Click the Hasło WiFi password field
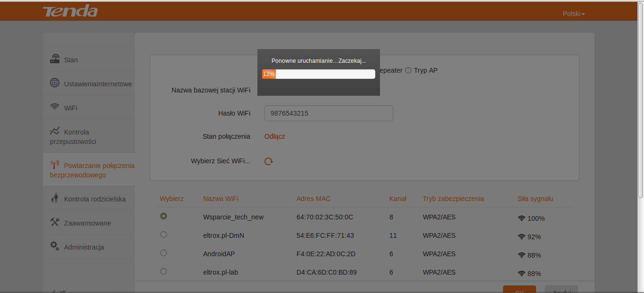This screenshot has height=293, width=644. 329,113
